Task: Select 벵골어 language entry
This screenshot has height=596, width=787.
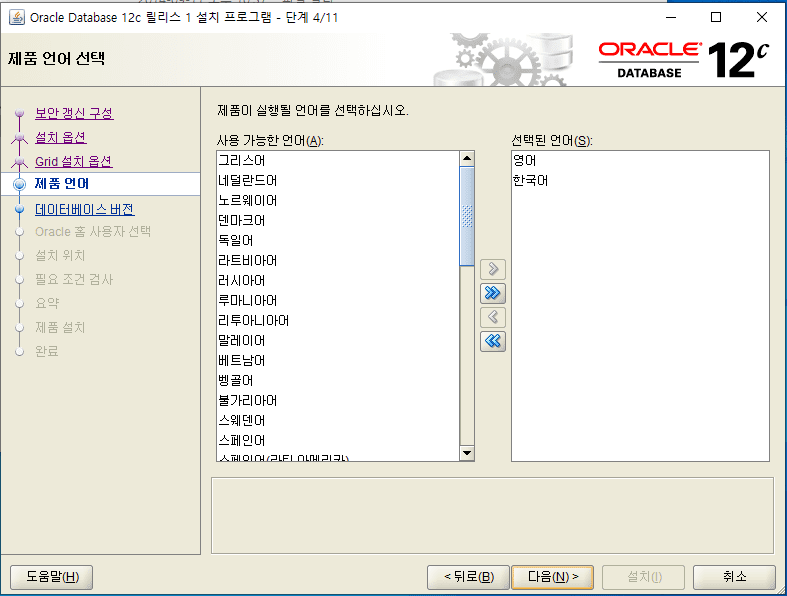Action: tap(338, 381)
